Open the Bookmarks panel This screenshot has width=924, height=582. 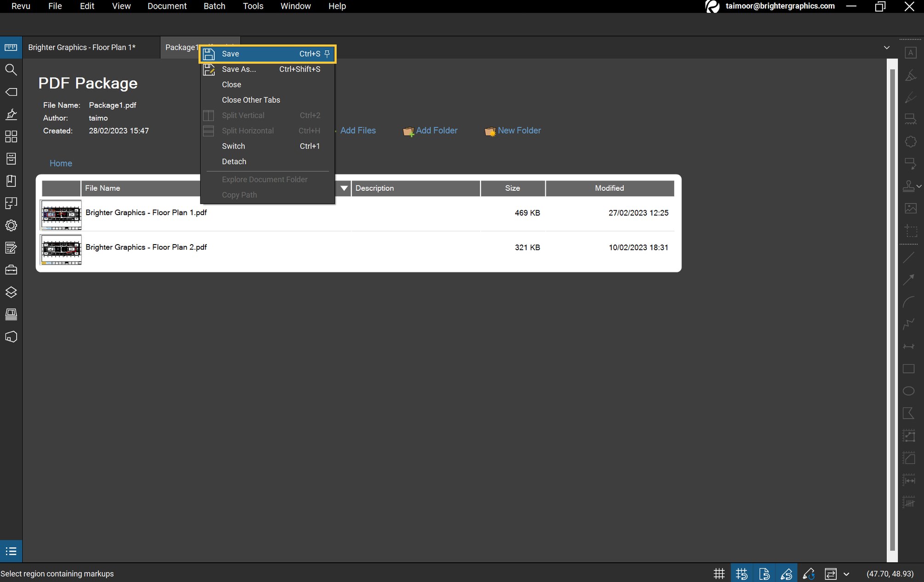tap(11, 181)
